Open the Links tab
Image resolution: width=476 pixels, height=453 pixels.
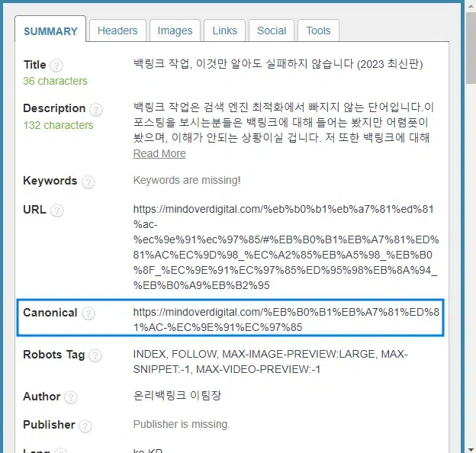pos(224,31)
